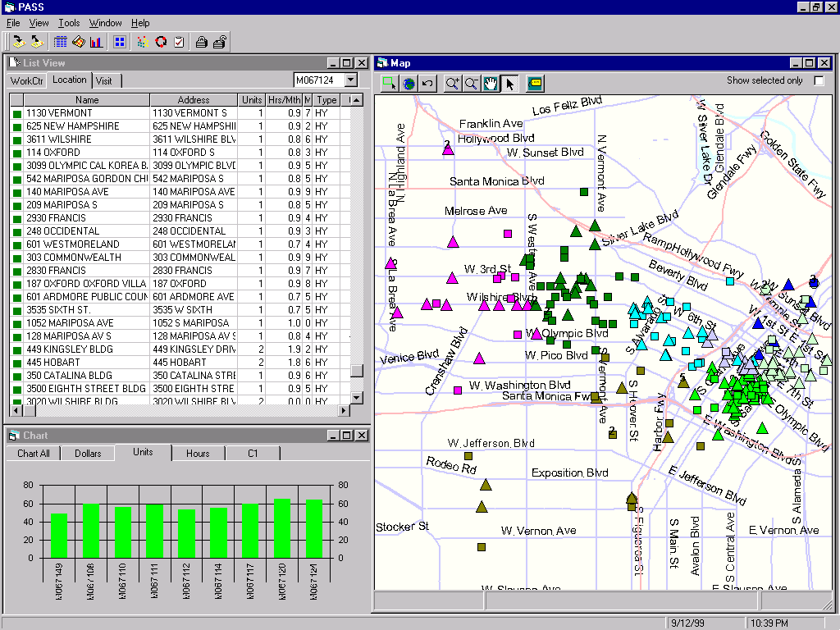
Task: Click the green square beside 1130 VERMONT
Action: pyautogui.click(x=17, y=113)
